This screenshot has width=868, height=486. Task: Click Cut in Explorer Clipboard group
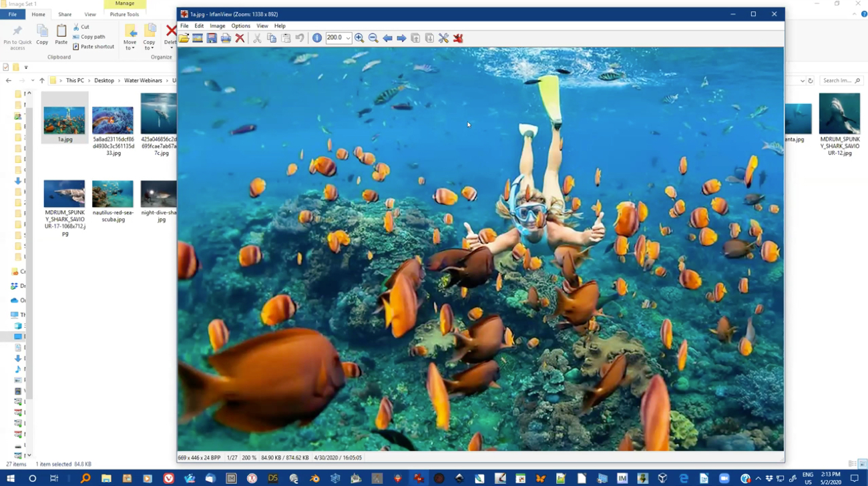point(81,27)
